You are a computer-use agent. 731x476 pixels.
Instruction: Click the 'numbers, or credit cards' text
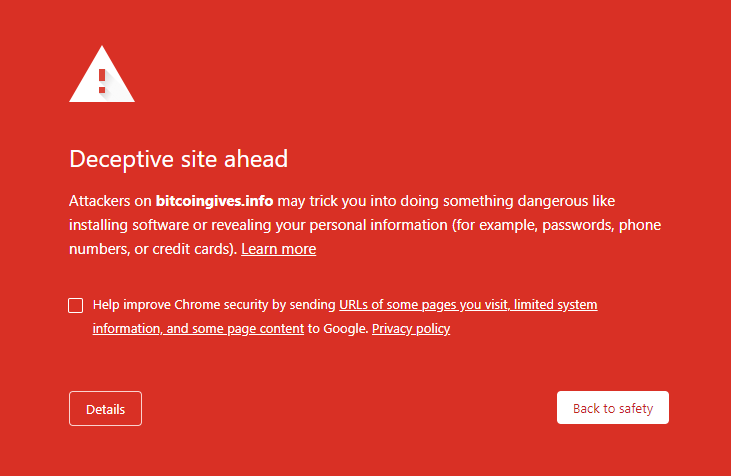click(x=150, y=249)
